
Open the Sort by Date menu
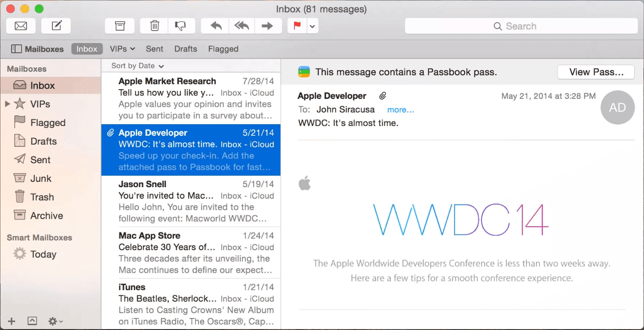[137, 66]
